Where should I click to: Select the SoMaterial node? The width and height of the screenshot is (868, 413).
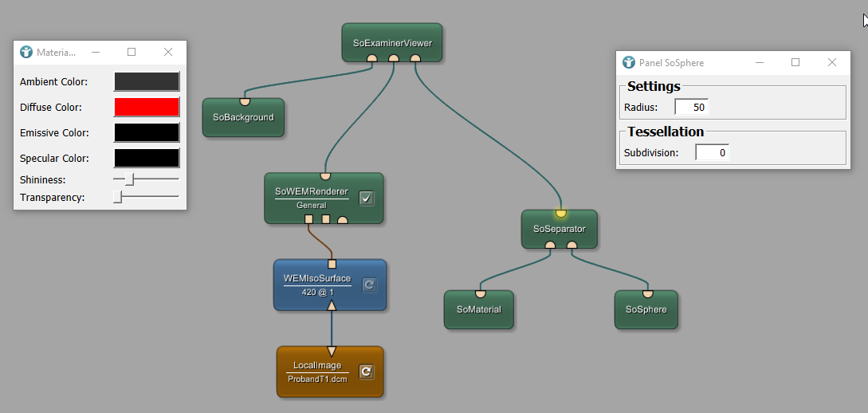[x=479, y=310]
